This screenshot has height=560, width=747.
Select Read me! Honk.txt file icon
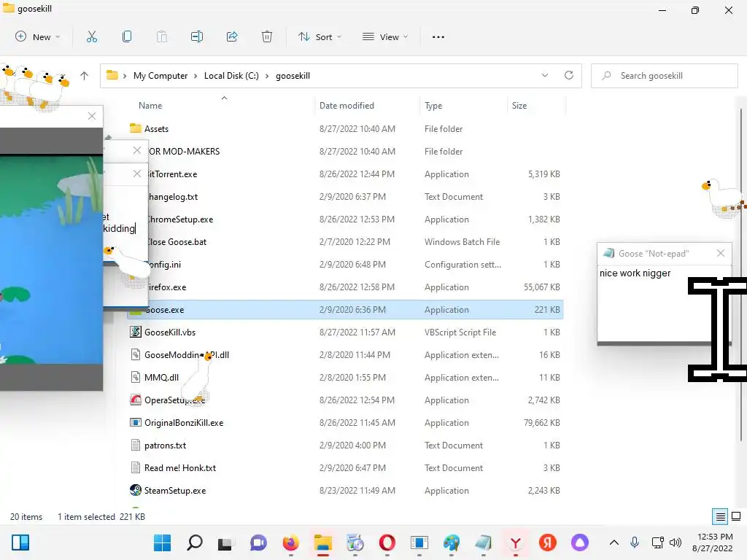(x=136, y=467)
